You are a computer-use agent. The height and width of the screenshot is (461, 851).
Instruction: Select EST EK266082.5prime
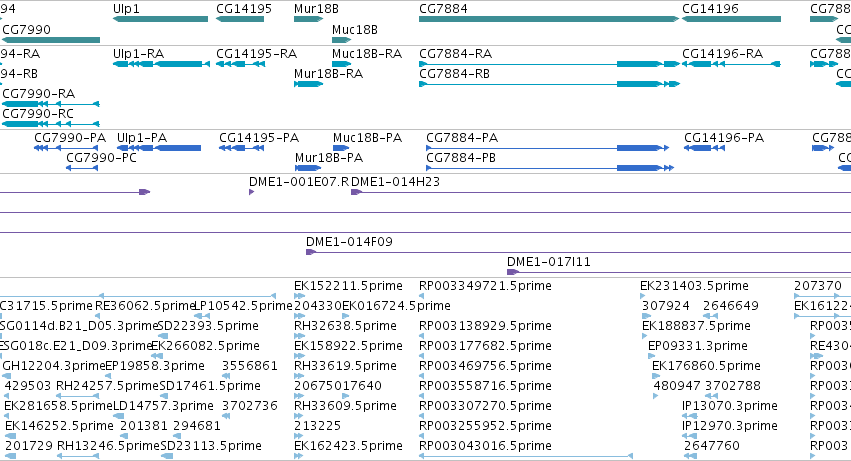point(205,346)
